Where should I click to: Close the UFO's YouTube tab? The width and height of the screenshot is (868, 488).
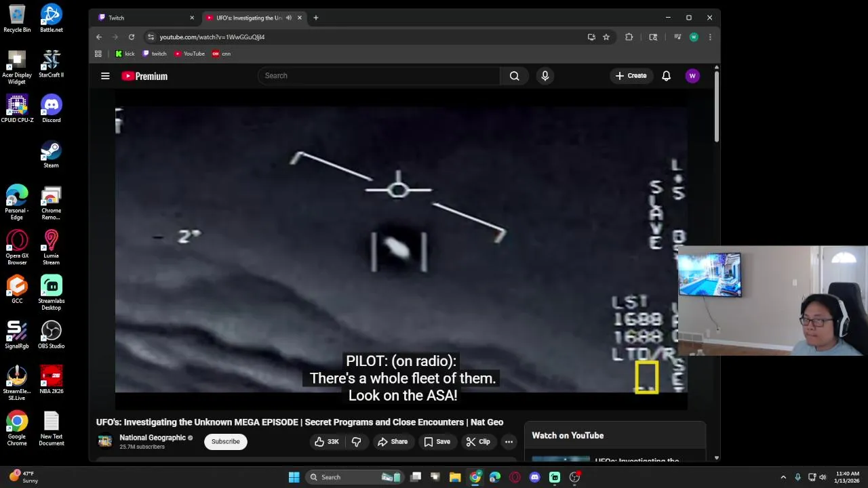pyautogui.click(x=300, y=18)
